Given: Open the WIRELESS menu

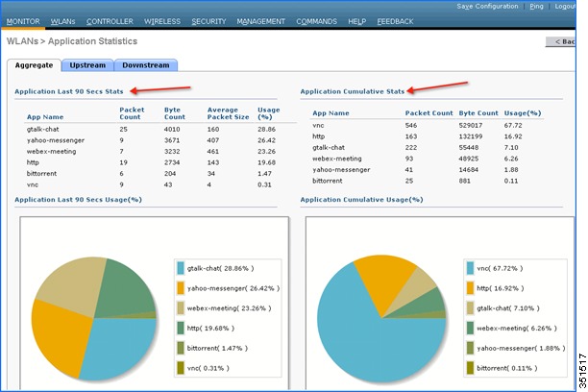Looking at the screenshot, I should pos(162,21).
